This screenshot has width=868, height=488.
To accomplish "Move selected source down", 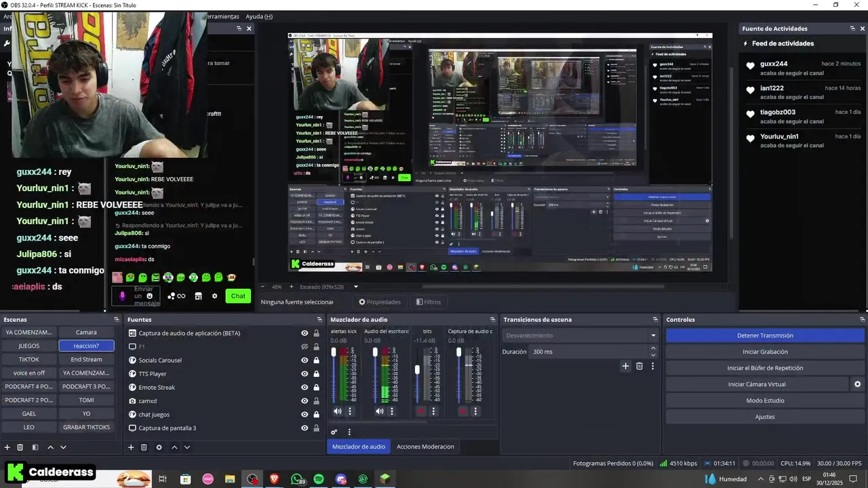I will pyautogui.click(x=187, y=447).
